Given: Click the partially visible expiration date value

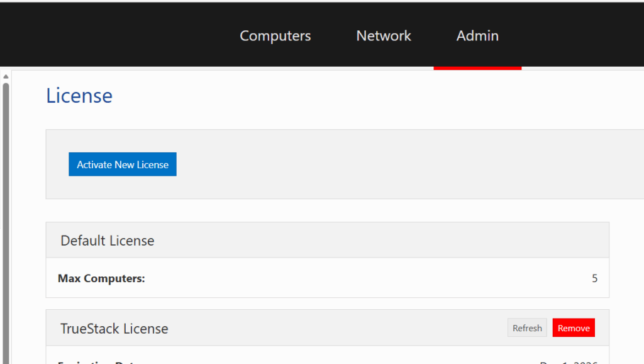Looking at the screenshot, I should click(x=569, y=361).
